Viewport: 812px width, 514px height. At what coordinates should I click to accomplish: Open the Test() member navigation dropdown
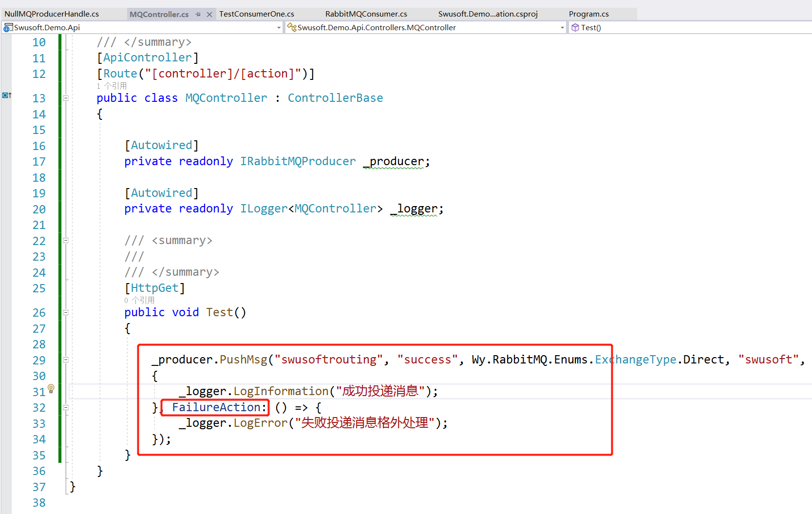click(690, 28)
